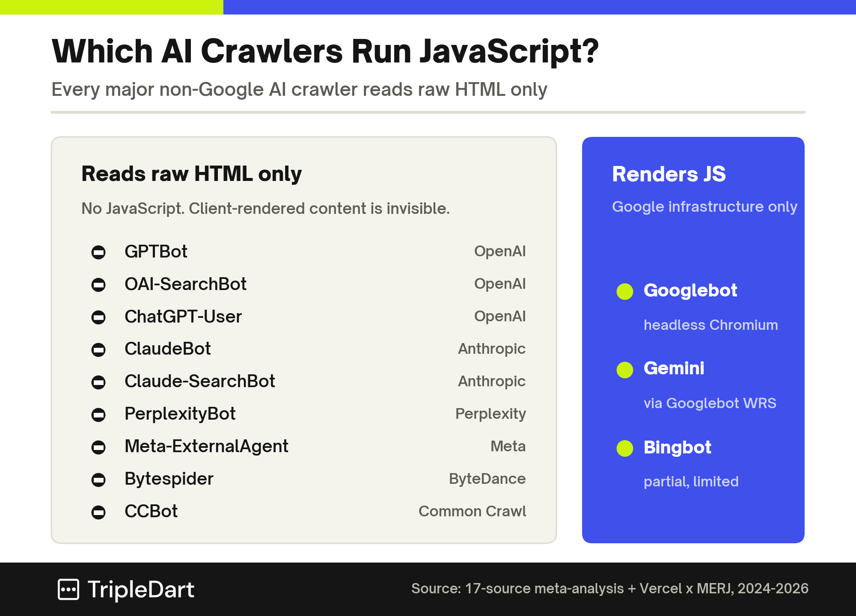Select the ClaudeBot crawler name

168,349
